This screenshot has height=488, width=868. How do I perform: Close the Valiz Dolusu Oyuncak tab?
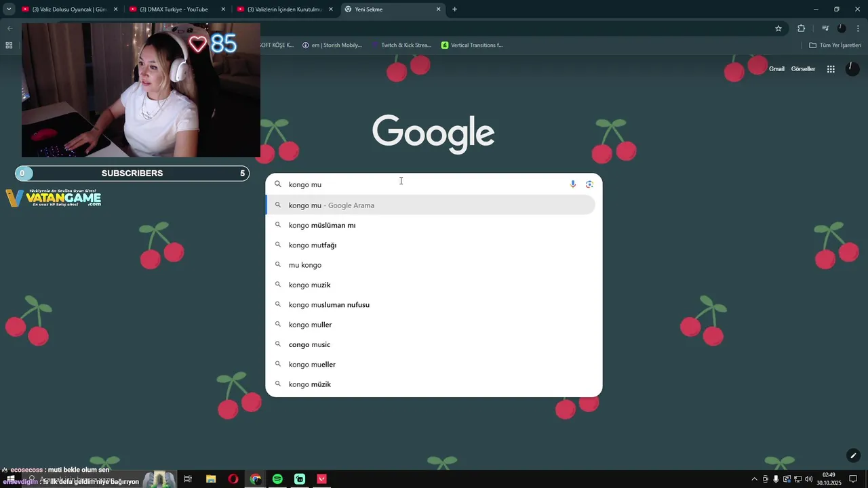click(115, 9)
